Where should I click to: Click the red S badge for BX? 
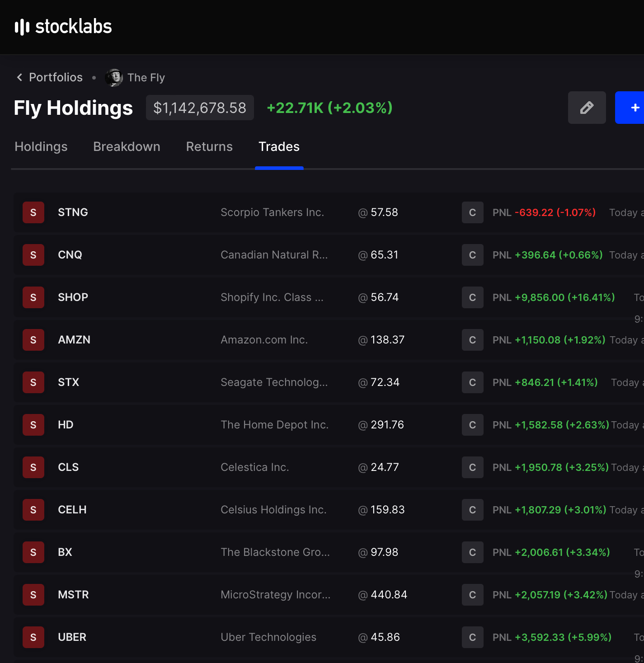pyautogui.click(x=33, y=552)
